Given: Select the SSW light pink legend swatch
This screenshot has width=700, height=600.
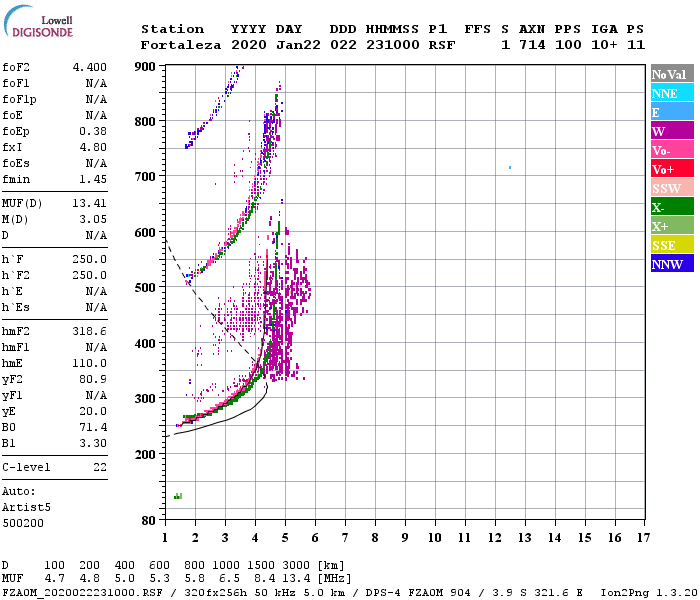Looking at the screenshot, I should [x=672, y=188].
